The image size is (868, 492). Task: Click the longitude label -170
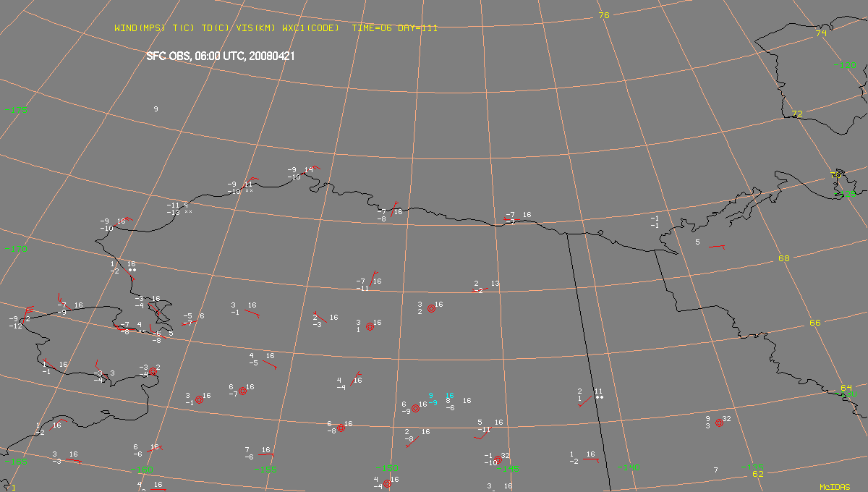(x=16, y=249)
